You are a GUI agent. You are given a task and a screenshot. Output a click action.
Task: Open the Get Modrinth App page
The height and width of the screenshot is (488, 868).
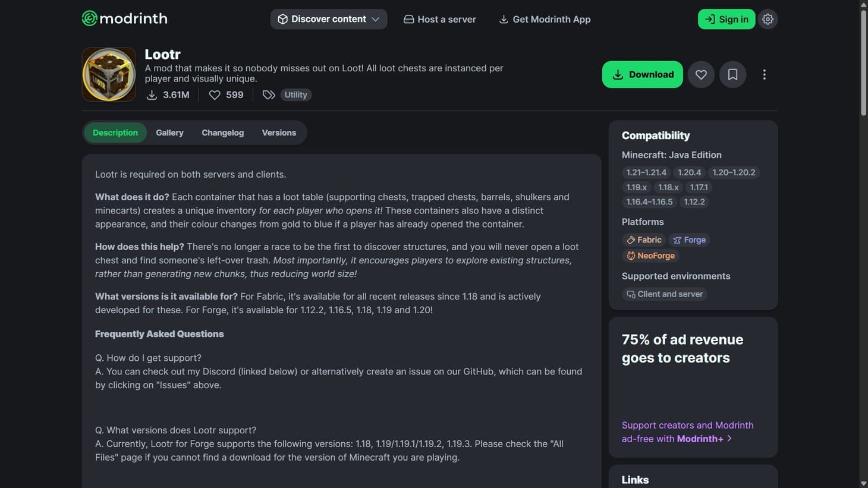544,19
